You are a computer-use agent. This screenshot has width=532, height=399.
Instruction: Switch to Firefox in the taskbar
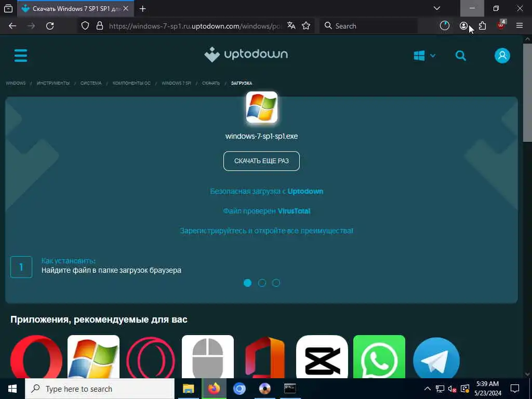(x=214, y=389)
